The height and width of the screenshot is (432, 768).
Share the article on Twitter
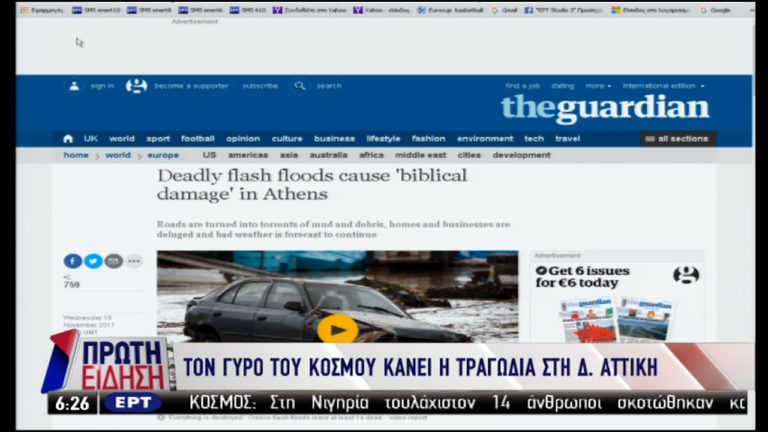[x=93, y=261]
